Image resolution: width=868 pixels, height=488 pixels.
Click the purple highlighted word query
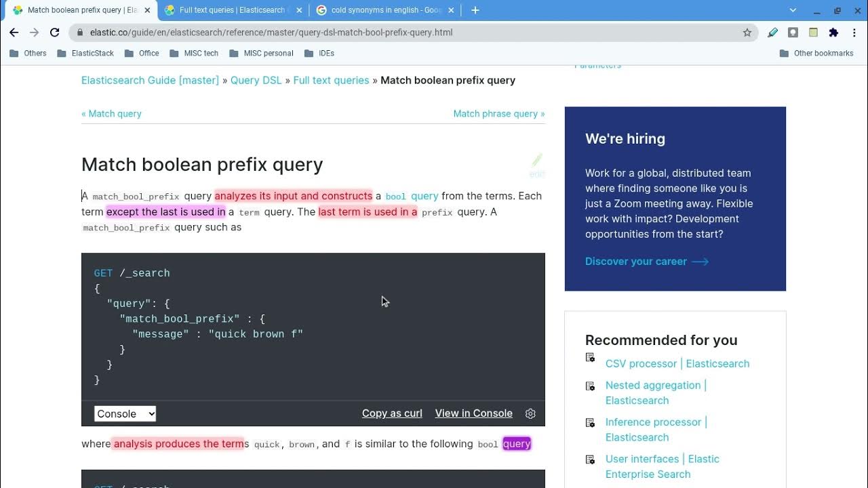click(517, 444)
